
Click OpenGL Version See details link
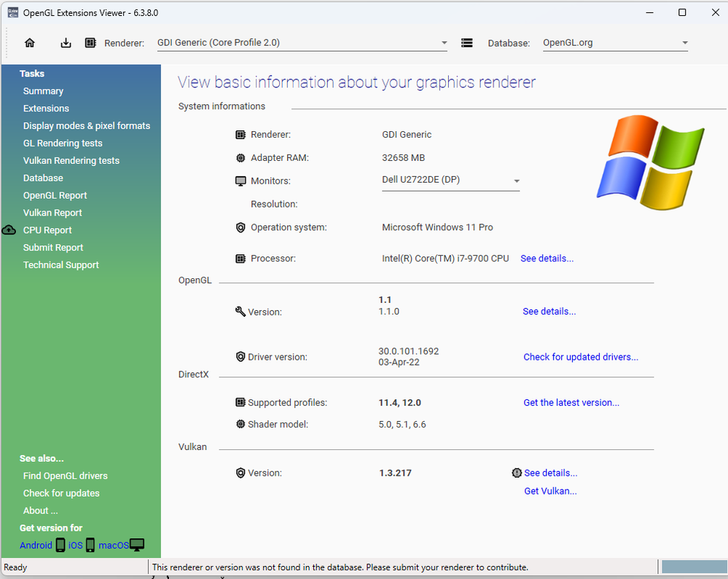coord(549,311)
